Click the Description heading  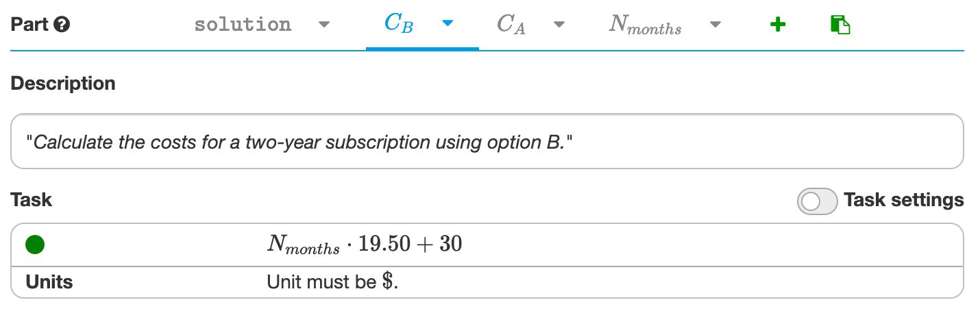click(x=63, y=84)
